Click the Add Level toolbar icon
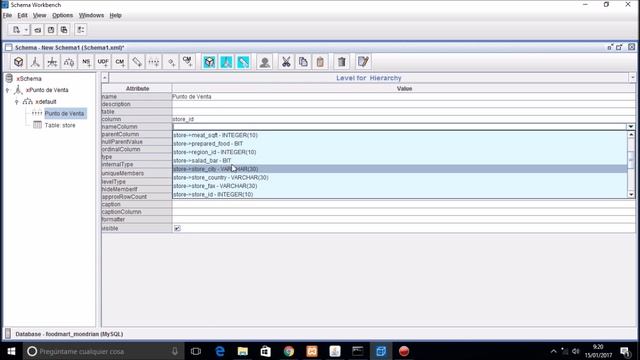 pyautogui.click(x=154, y=62)
